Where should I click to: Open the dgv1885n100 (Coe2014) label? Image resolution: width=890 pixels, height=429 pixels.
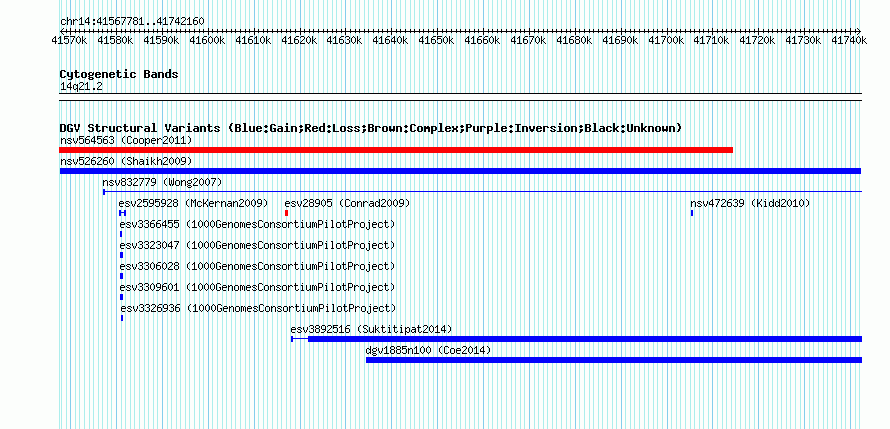429,350
